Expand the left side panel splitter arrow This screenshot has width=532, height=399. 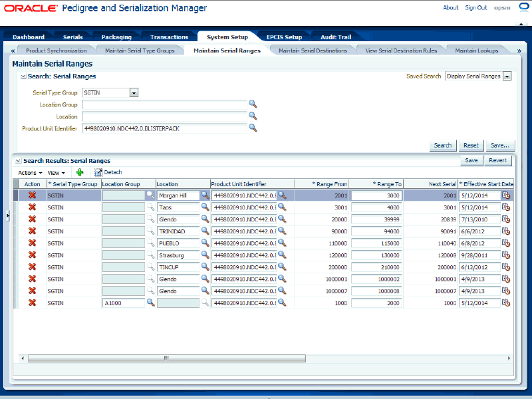(8, 215)
